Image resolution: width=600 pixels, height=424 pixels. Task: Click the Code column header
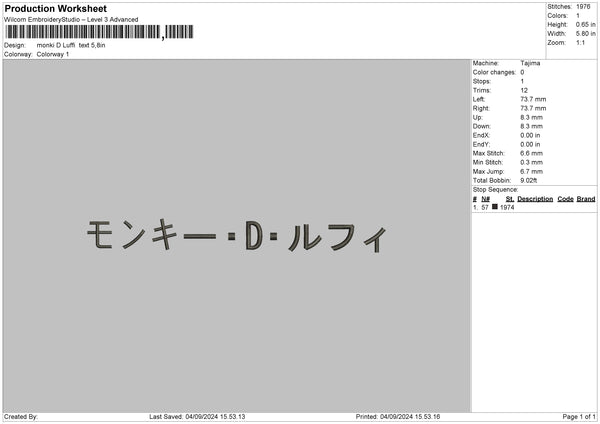[565, 199]
